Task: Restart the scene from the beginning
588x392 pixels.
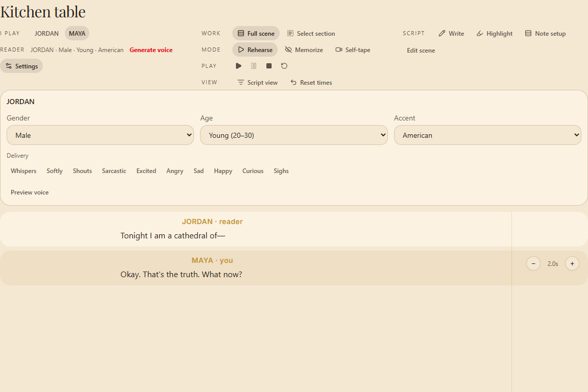Action: pos(284,66)
